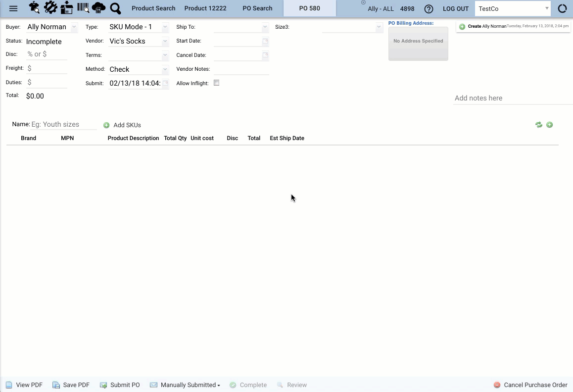Enable the Allow Inflight checkbox

click(216, 83)
